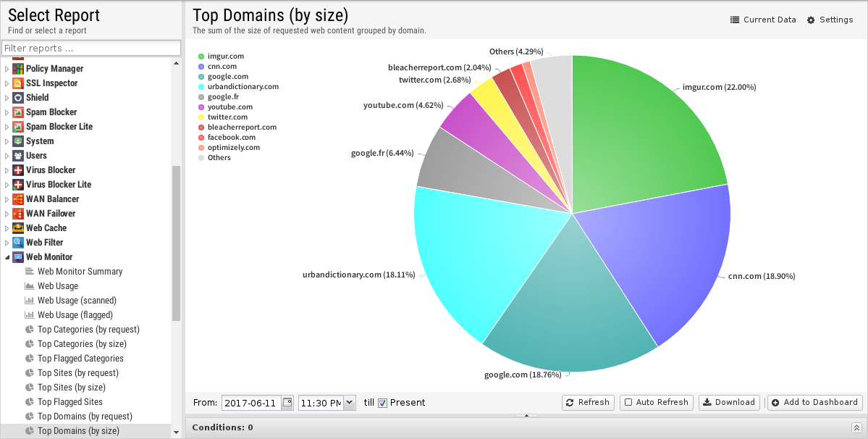The height and width of the screenshot is (439, 868).
Task: Click the Virus Blocker app icon
Action: [x=17, y=170]
